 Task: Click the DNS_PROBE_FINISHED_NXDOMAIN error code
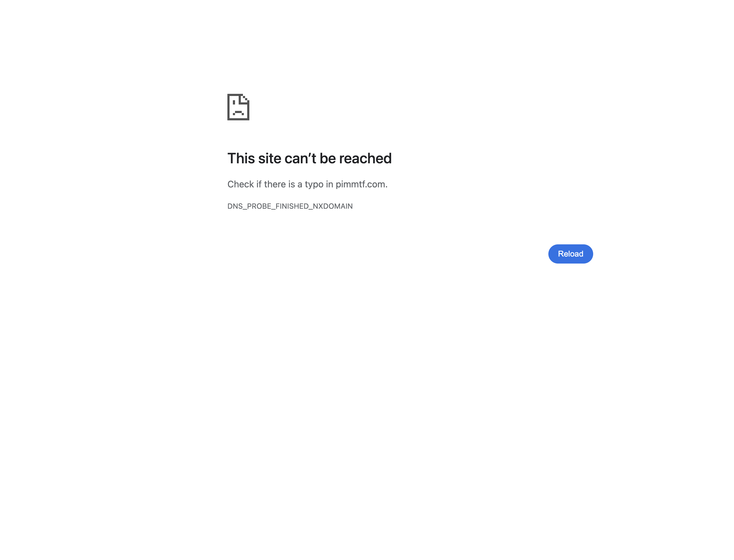(x=290, y=206)
